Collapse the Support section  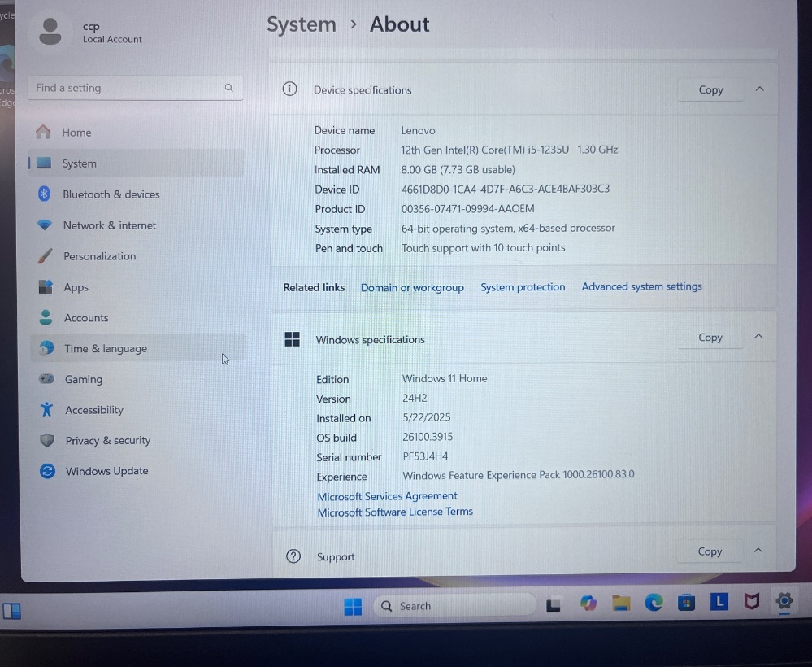point(758,551)
